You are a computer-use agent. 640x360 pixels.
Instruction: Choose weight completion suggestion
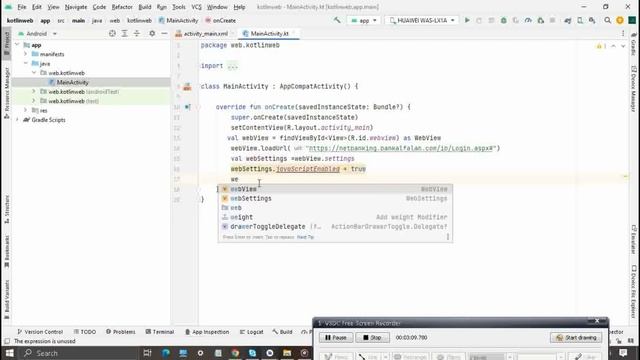[x=335, y=217]
